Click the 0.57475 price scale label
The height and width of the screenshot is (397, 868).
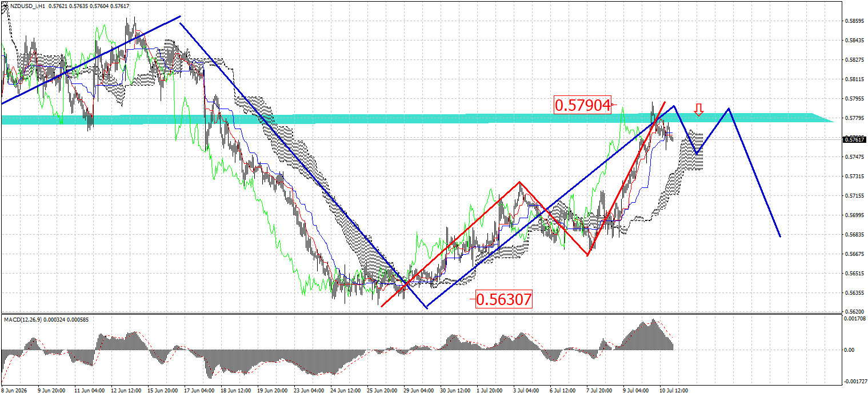[x=854, y=157]
